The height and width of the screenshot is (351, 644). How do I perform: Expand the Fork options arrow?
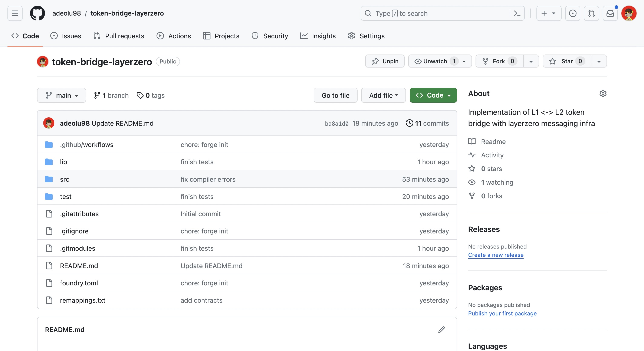pos(531,61)
